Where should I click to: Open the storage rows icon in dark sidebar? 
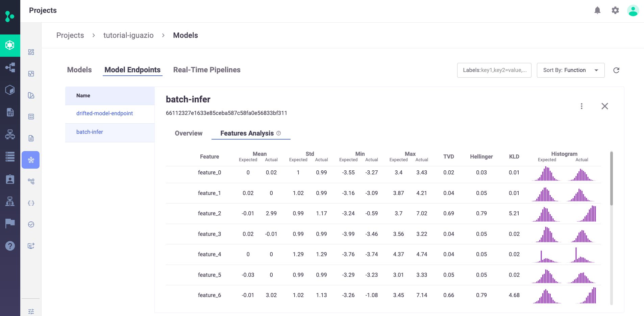click(x=10, y=156)
